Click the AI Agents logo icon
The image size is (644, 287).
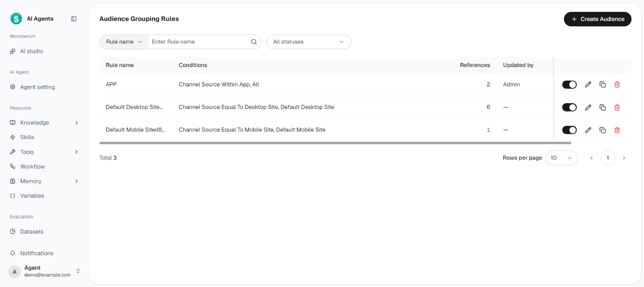(x=16, y=19)
